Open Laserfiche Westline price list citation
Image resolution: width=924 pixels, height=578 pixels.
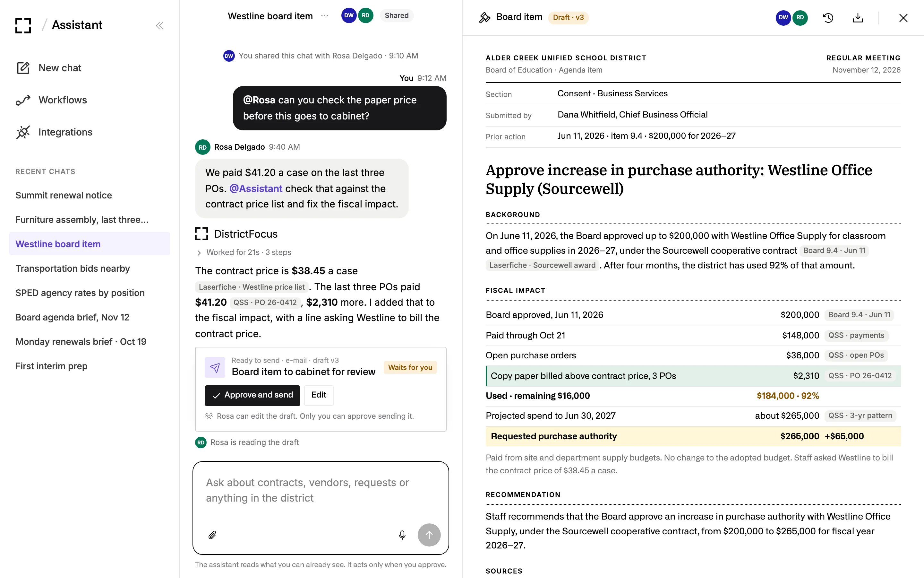(252, 287)
